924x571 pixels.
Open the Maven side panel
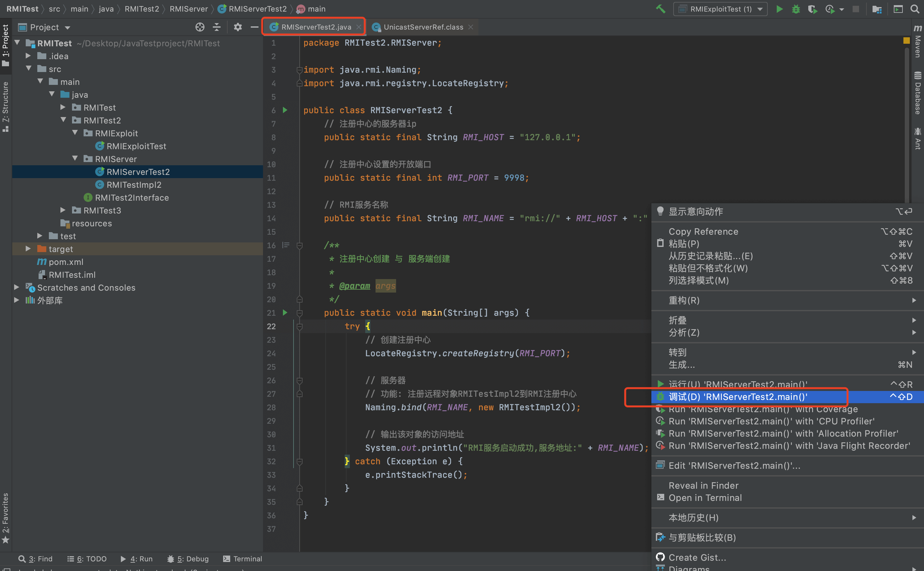click(918, 41)
